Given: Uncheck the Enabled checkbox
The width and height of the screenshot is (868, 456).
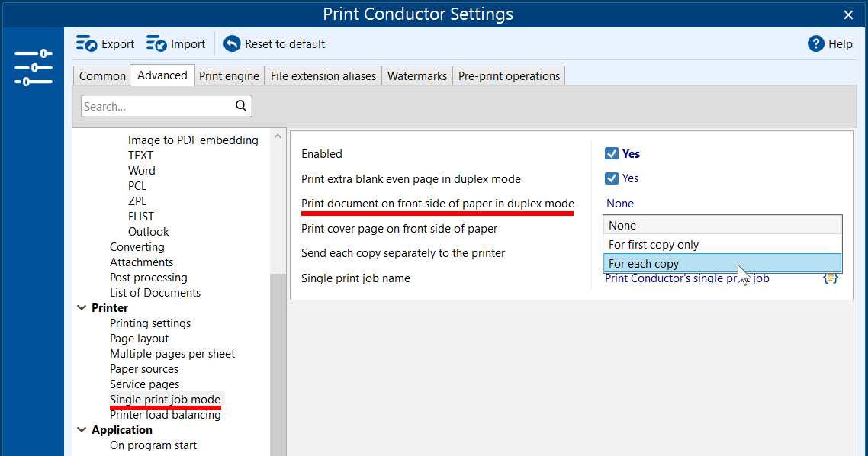Looking at the screenshot, I should [x=611, y=153].
